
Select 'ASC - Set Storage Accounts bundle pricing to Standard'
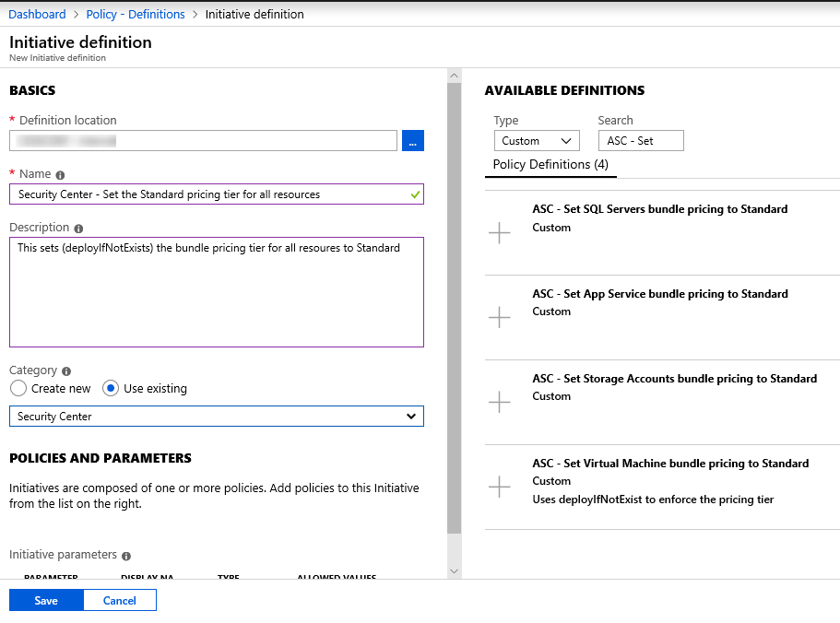(x=674, y=379)
